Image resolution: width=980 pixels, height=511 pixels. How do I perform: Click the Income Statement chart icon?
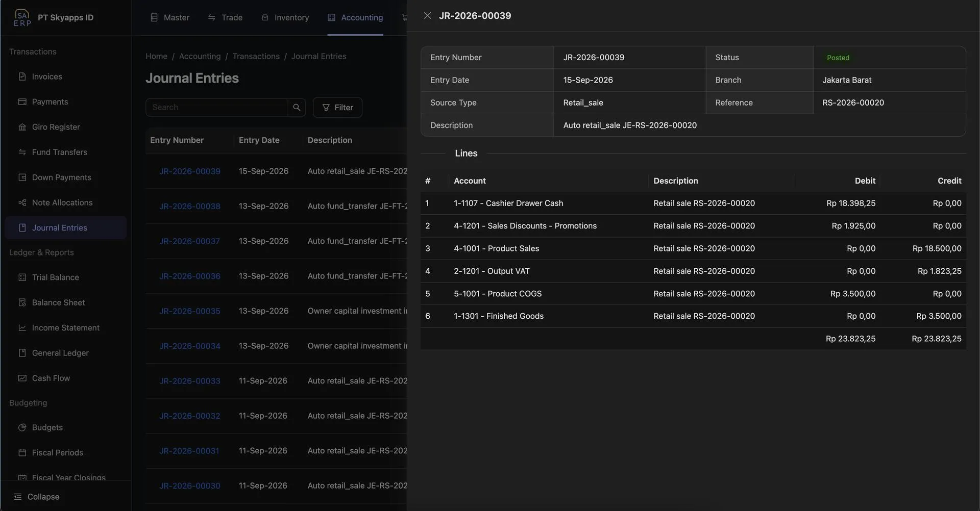(x=22, y=328)
